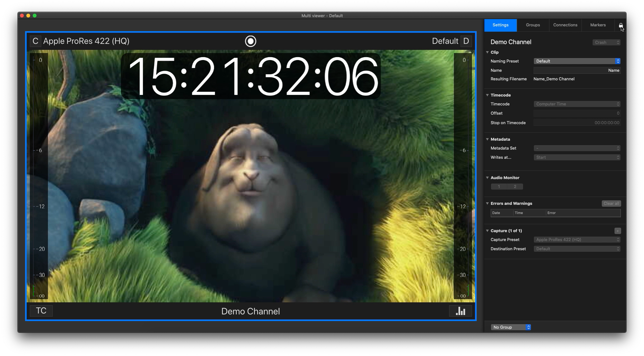Click the Offset input field

coord(577,113)
